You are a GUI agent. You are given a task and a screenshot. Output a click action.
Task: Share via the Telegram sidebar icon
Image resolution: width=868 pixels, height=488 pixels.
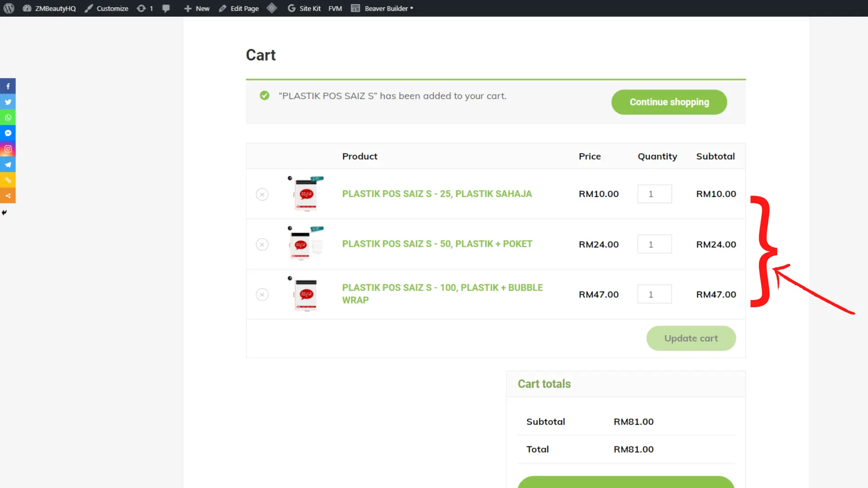pos(8,164)
